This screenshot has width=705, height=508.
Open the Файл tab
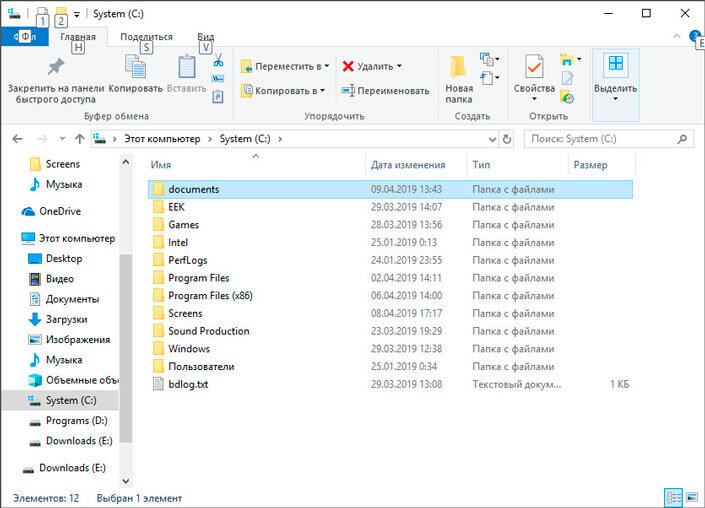click(x=24, y=36)
